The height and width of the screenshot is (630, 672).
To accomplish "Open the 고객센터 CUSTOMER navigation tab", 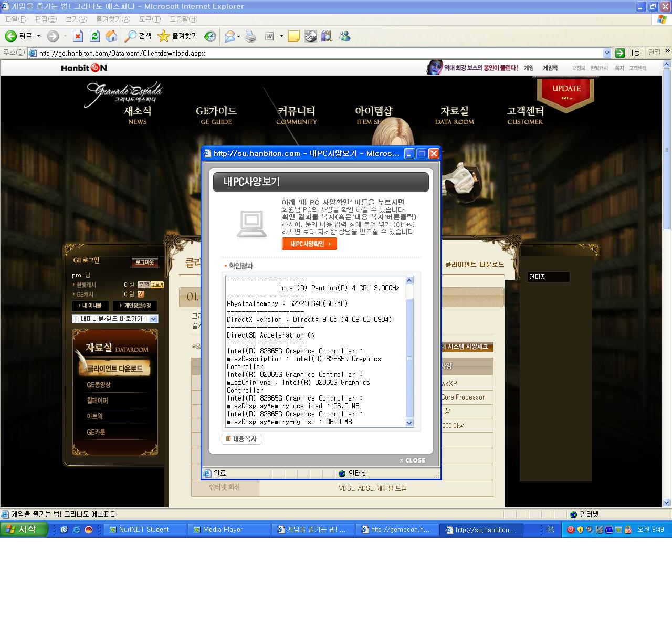I will click(526, 115).
